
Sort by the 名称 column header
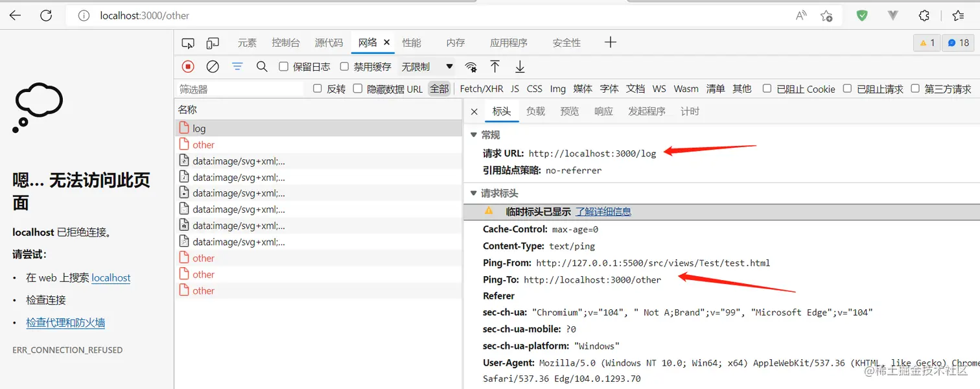click(318, 110)
